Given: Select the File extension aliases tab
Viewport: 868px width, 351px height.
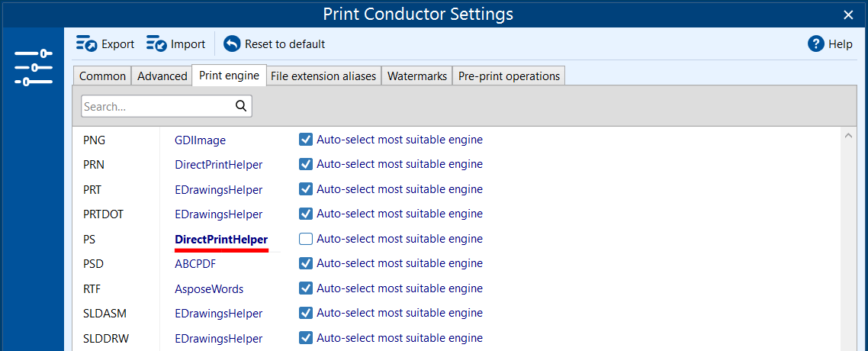Looking at the screenshot, I should point(323,76).
